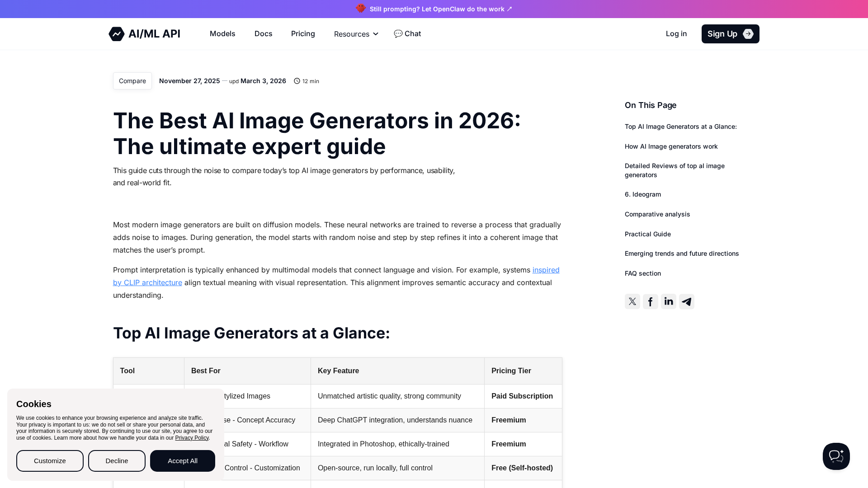Open Docs from the navigation bar
The image size is (868, 488).
click(263, 34)
